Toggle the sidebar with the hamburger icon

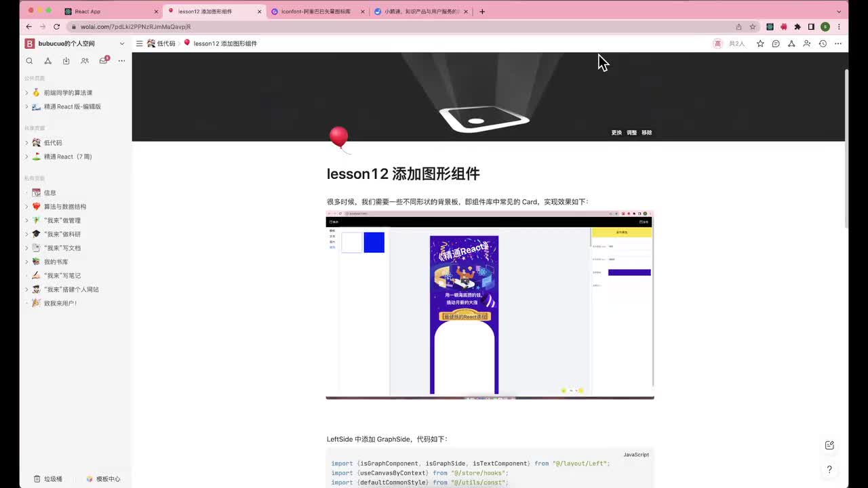coord(139,43)
